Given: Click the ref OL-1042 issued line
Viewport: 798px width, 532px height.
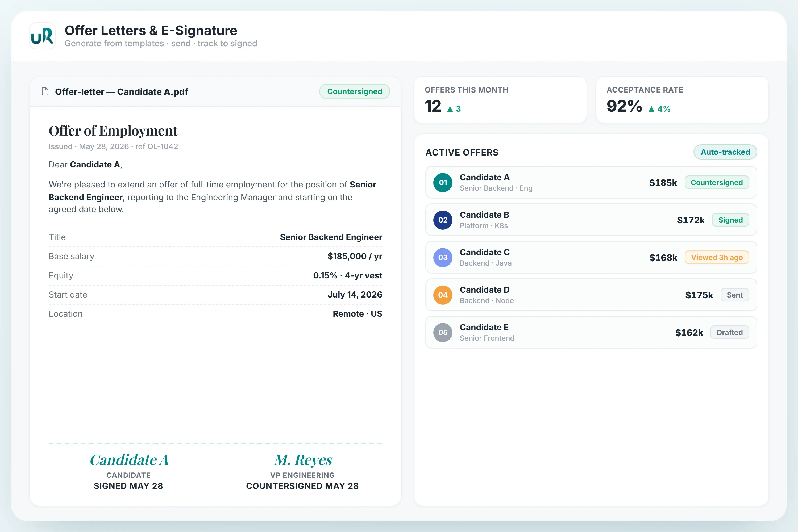Looking at the screenshot, I should [113, 146].
